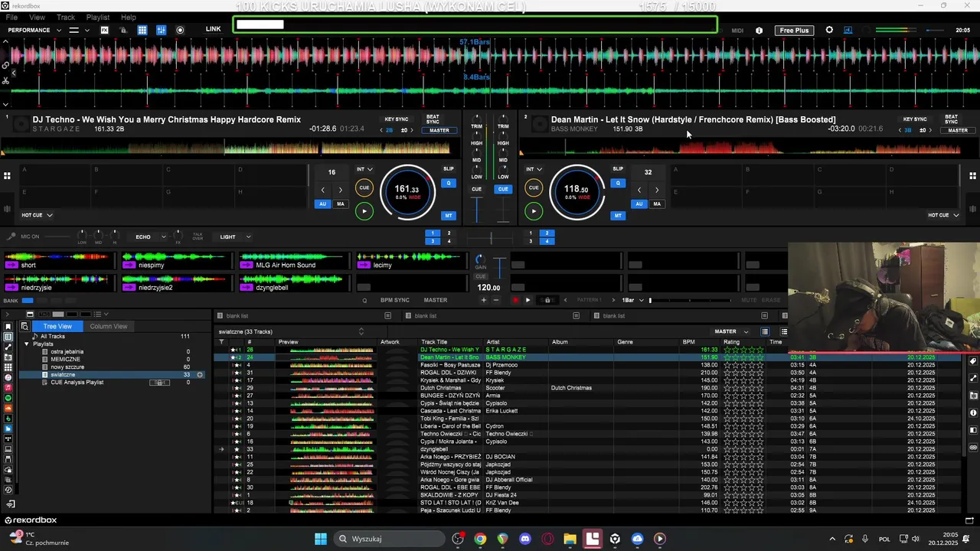The width and height of the screenshot is (980, 551).
Task: Click the LINK button
Action: pyautogui.click(x=214, y=29)
